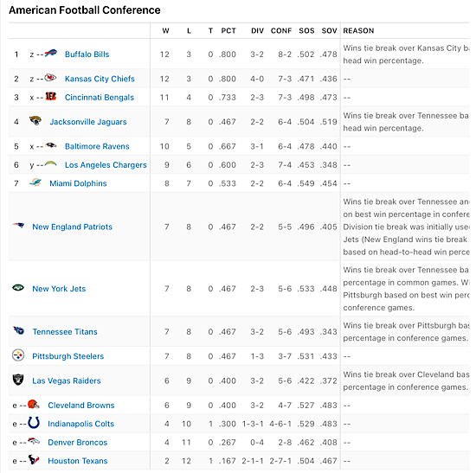Open the Los Angeles Chargers team link
476x473 pixels.
pos(106,165)
